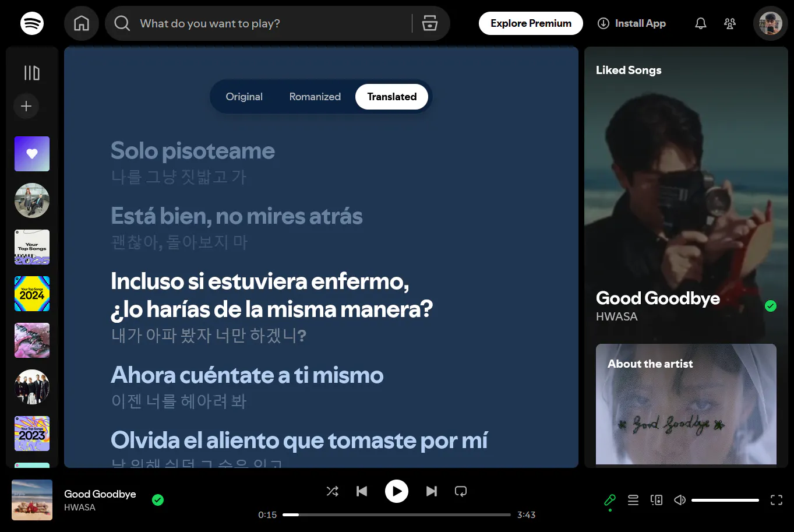Open Good Goodbye title in player bar
794x532 pixels.
pyautogui.click(x=100, y=494)
